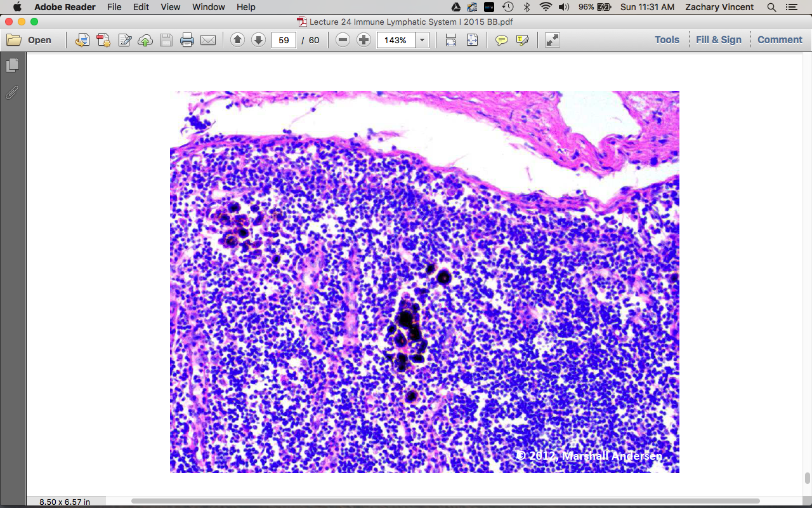Click the Google Drive menu bar icon
Viewport: 812px width, 508px height.
point(455,7)
